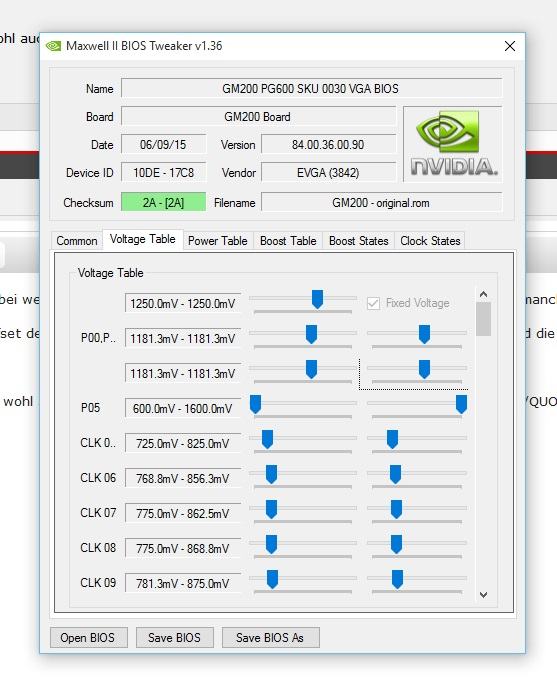Image resolution: width=557 pixels, height=682 pixels.
Task: Click the Vendor field EVGA (3842)
Action: (x=328, y=173)
